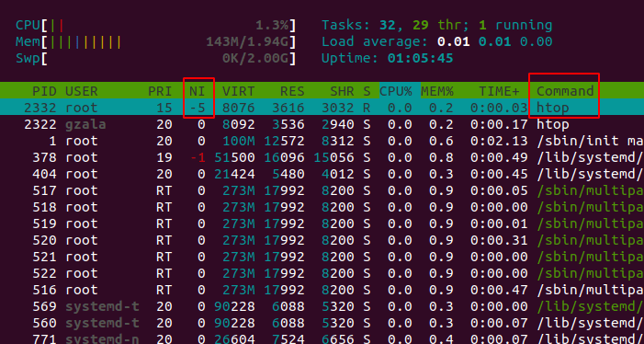Viewport: 644px width, 344px height.
Task: Select multipath thread row PID 521
Action: [x=322, y=257]
